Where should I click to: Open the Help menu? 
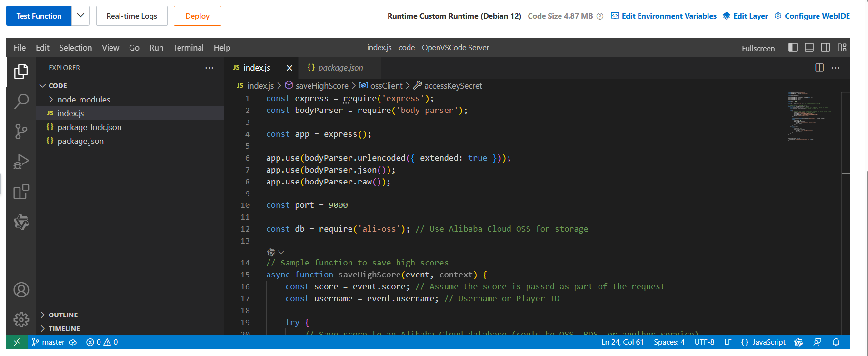[x=222, y=48]
